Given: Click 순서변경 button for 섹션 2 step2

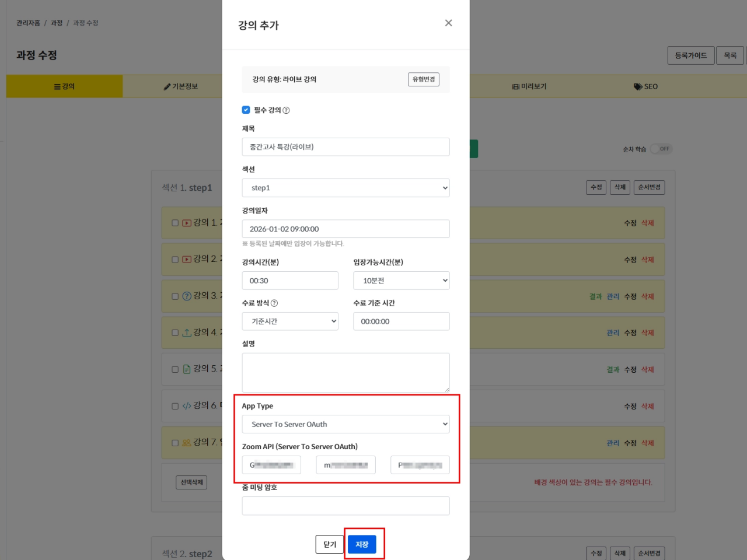Looking at the screenshot, I should click(x=649, y=553).
